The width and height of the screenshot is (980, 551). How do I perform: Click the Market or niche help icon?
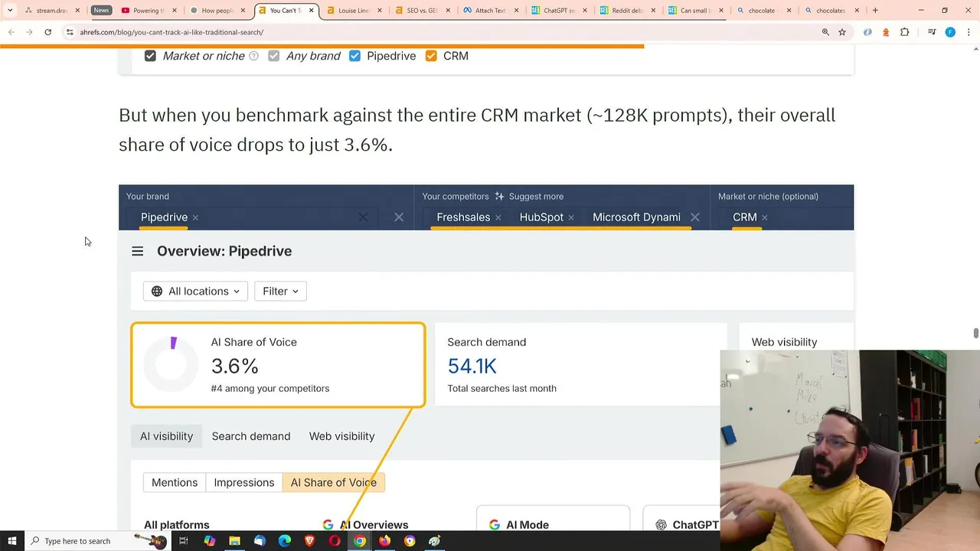(x=253, y=56)
